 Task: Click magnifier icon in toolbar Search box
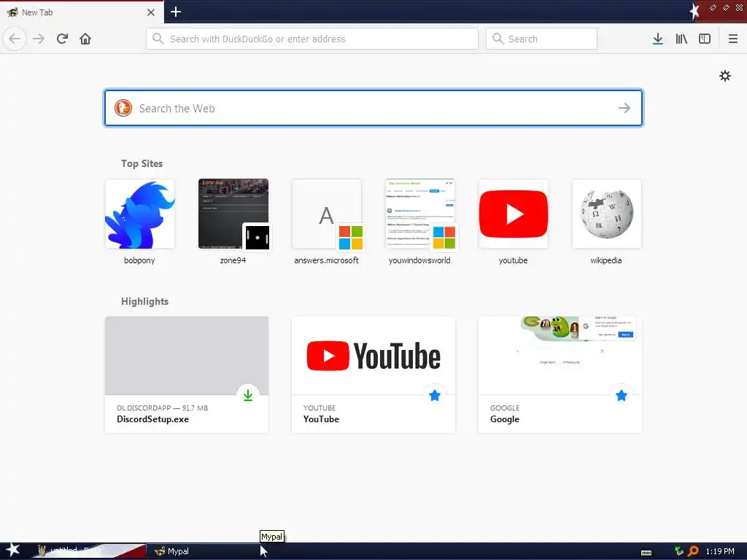click(x=498, y=39)
